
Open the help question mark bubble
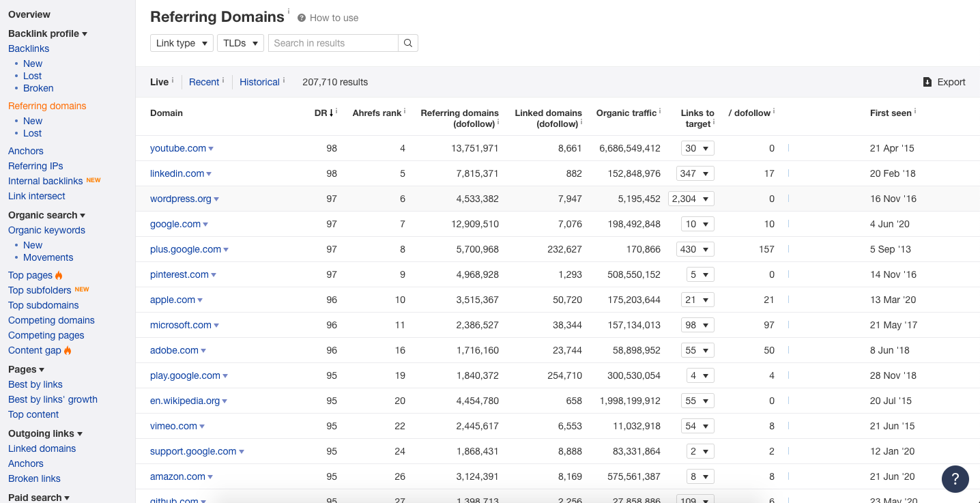955,479
